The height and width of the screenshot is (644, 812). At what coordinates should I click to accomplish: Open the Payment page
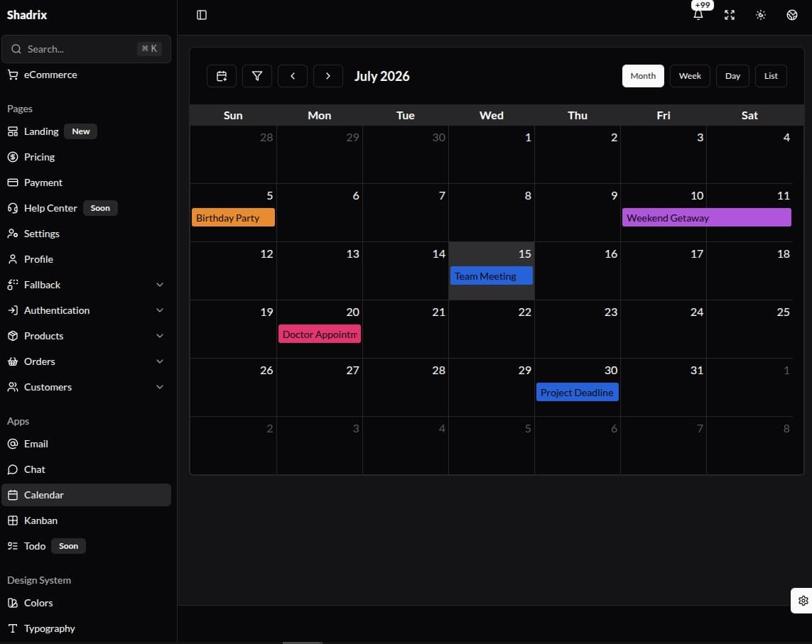tap(87, 182)
